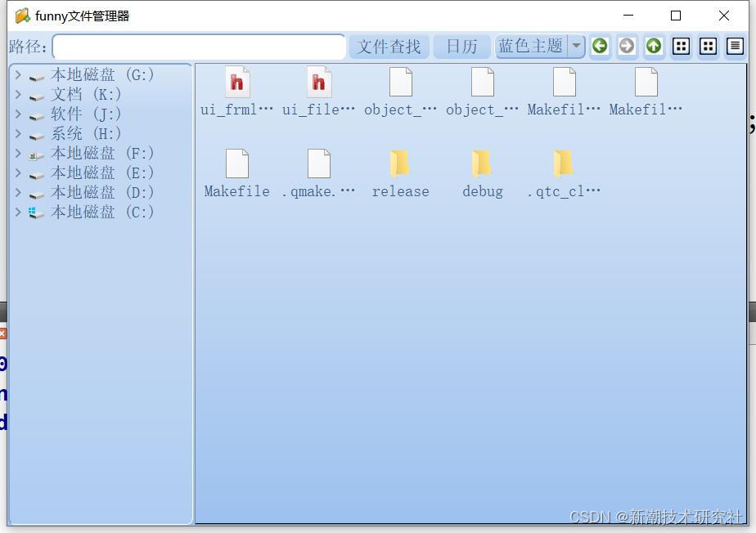Switch to the first grid icon view
The image size is (756, 533).
point(681,47)
